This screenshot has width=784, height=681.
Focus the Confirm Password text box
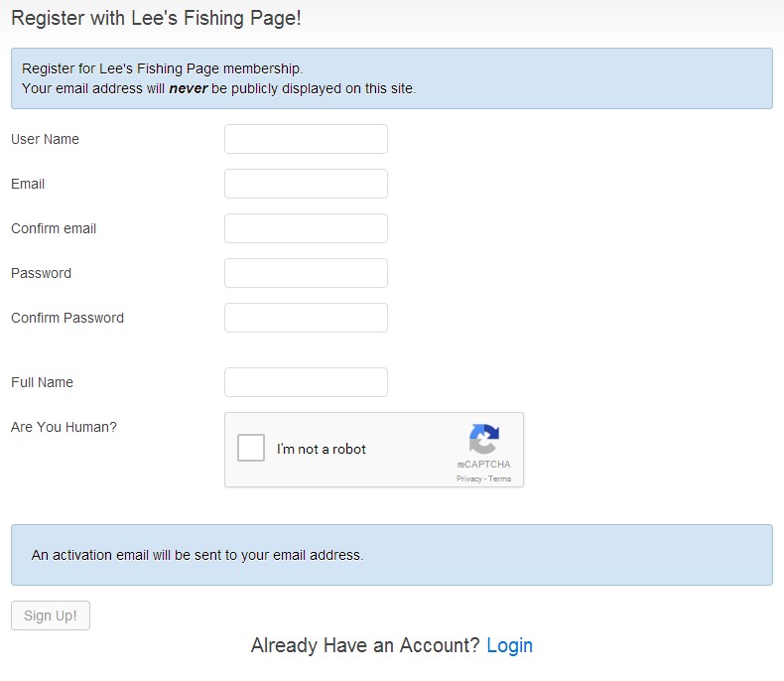pyautogui.click(x=306, y=318)
